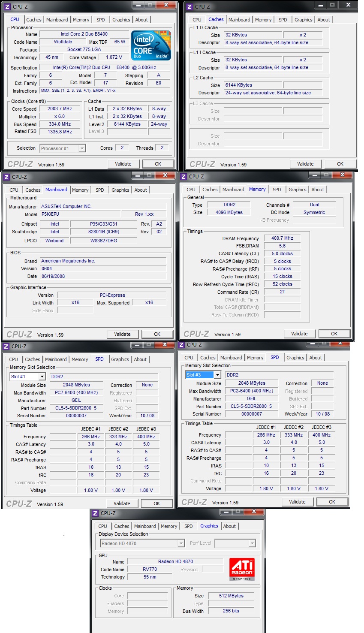Switch to CPU tab in the Slot #3 SPD window
Screen dimensions: 364x633
click(189, 358)
